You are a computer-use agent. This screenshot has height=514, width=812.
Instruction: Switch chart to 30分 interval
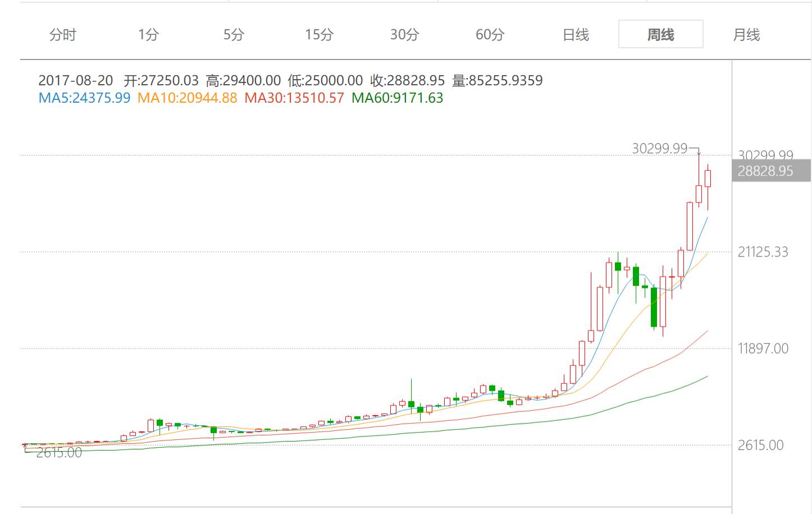point(404,35)
